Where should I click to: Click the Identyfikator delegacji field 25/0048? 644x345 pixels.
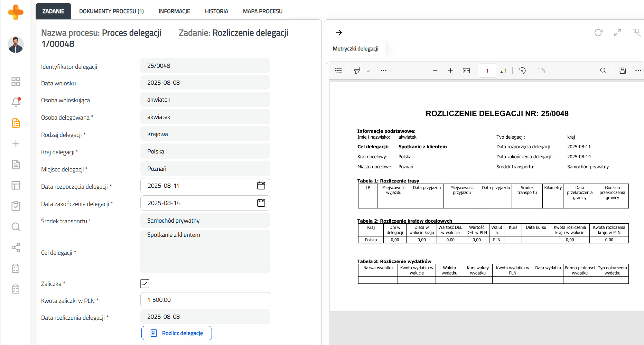coord(205,66)
